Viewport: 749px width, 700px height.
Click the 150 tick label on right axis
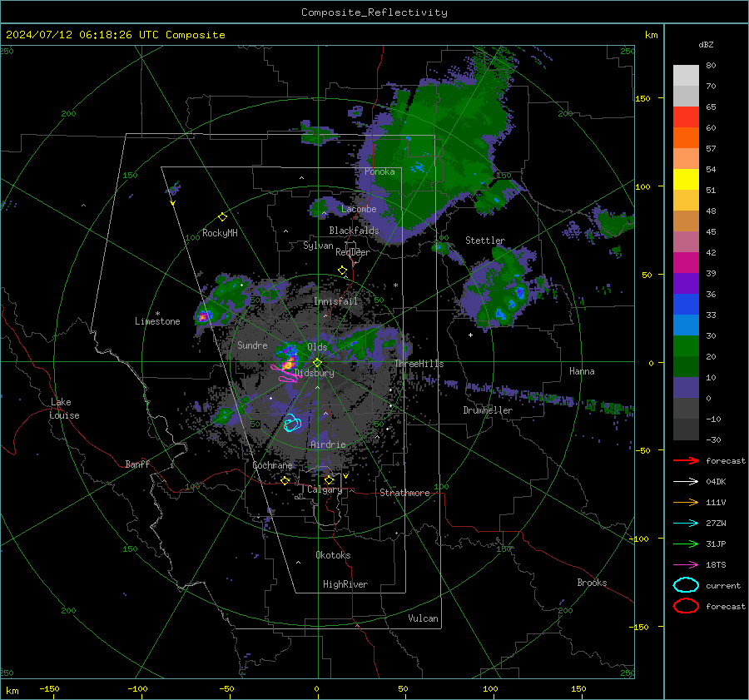click(x=643, y=98)
